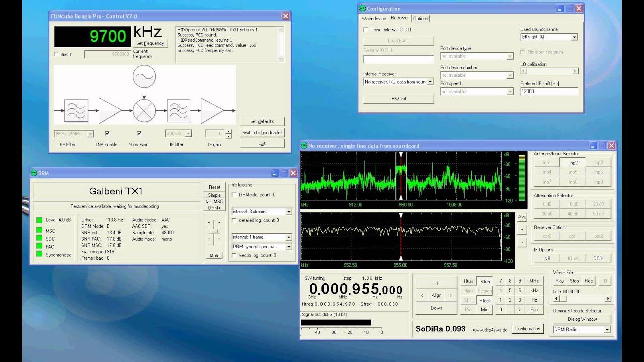Click the Wave File time scrollbar thumb

coord(562,299)
